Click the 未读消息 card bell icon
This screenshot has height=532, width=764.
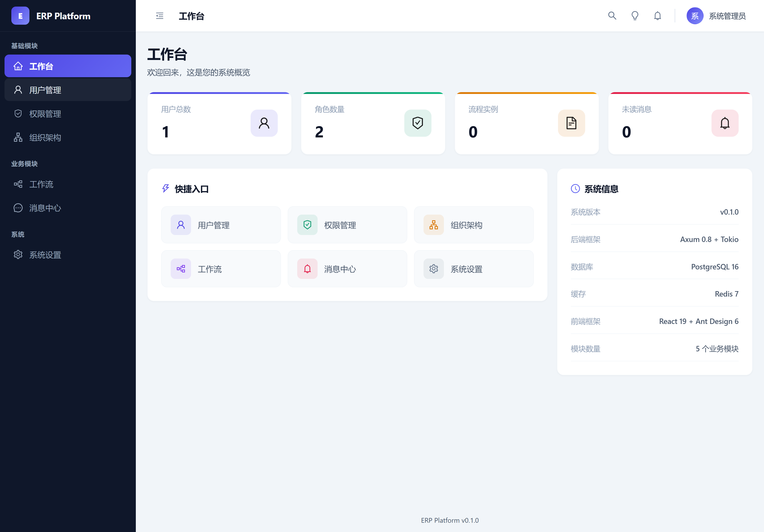(725, 123)
